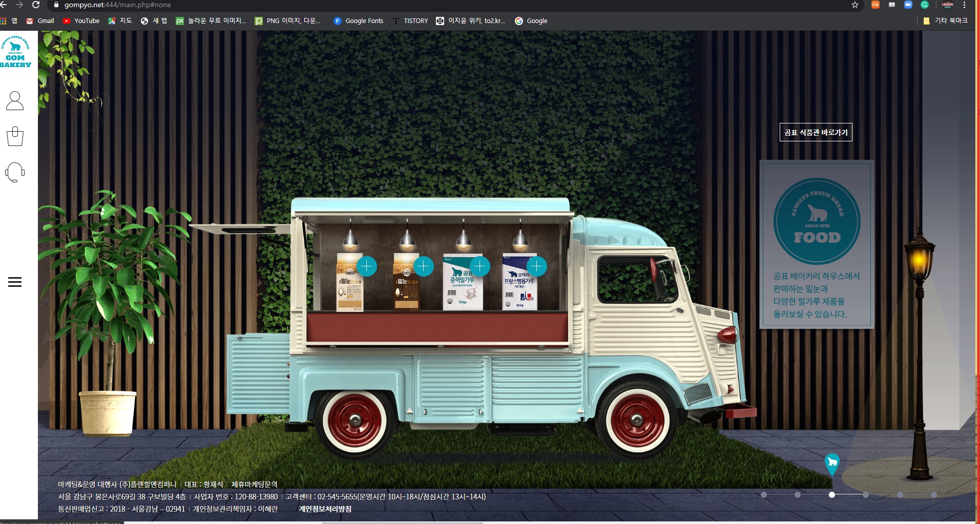Click the plus icon on second brown bag
The width and height of the screenshot is (980, 524).
coord(424,266)
